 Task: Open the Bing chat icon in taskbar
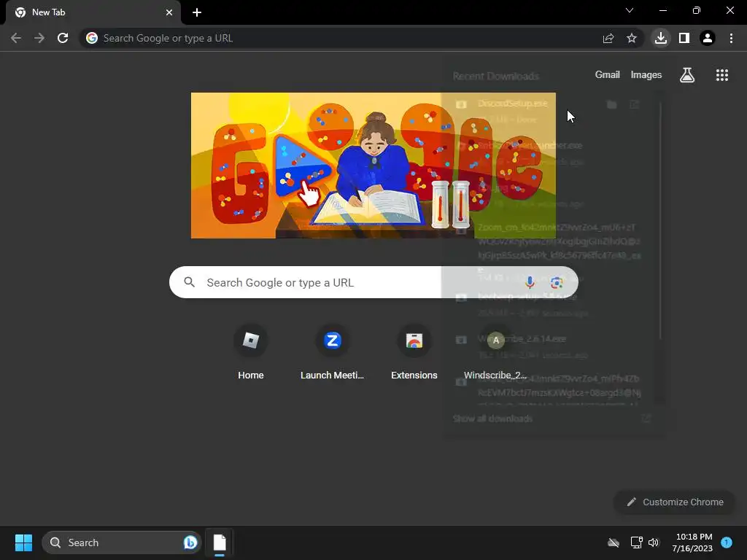click(x=190, y=542)
